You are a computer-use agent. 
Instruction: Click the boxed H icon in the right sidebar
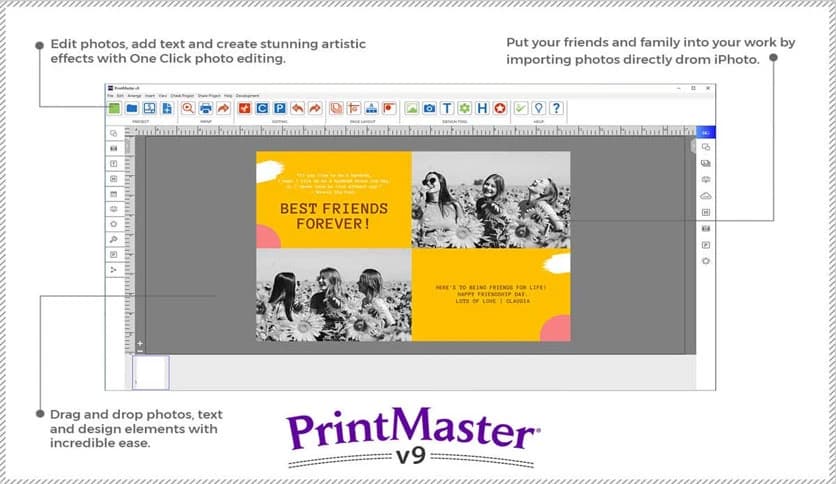[x=706, y=212]
